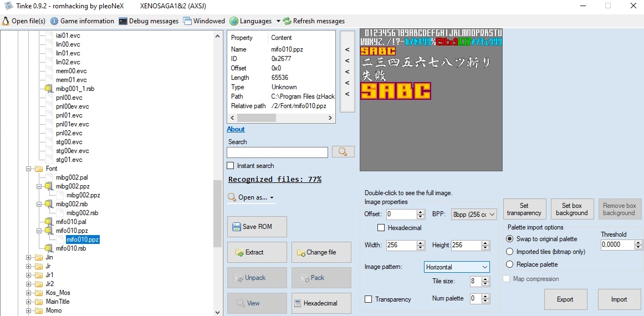Click the Offset value field
Viewport: 644px width, 316px height.
click(x=401, y=214)
